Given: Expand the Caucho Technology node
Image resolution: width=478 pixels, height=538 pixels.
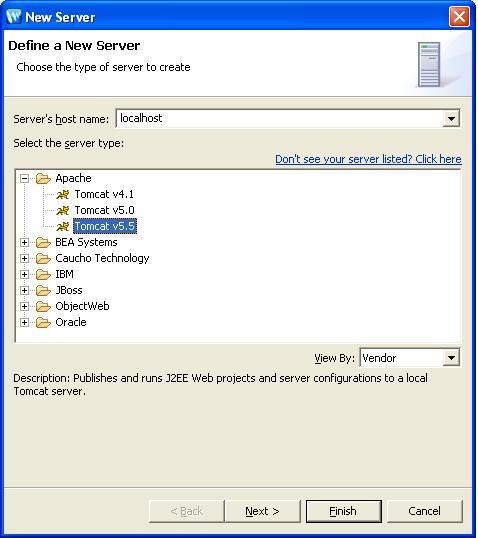Looking at the screenshot, I should click(24, 258).
